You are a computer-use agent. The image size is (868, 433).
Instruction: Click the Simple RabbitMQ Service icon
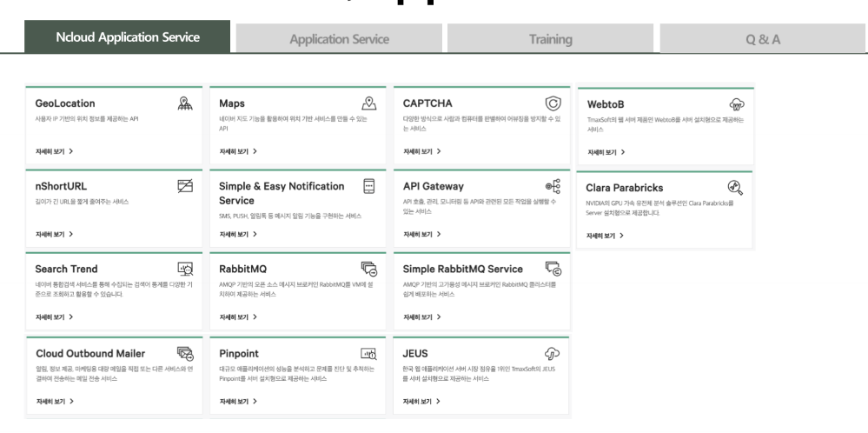click(x=553, y=269)
